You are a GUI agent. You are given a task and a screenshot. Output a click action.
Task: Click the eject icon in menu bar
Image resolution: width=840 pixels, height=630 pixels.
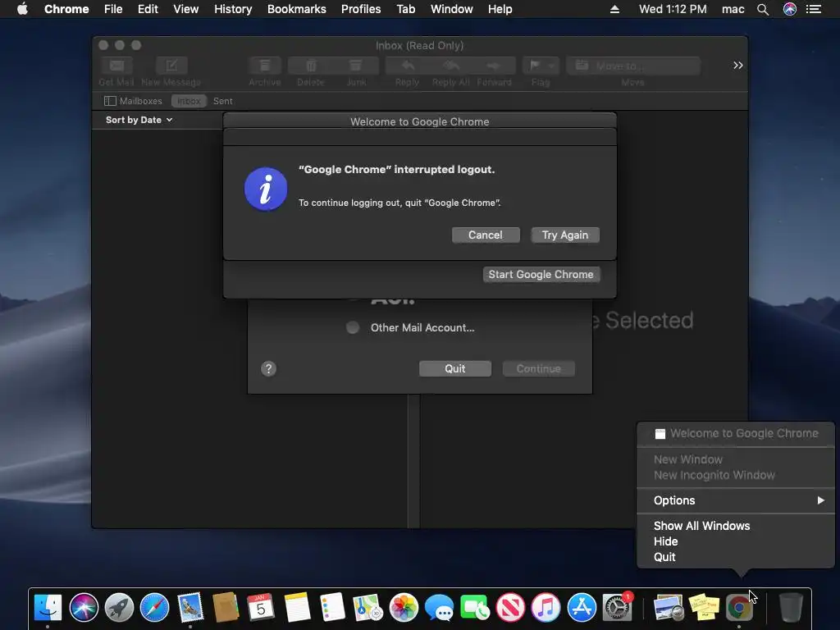pyautogui.click(x=614, y=9)
